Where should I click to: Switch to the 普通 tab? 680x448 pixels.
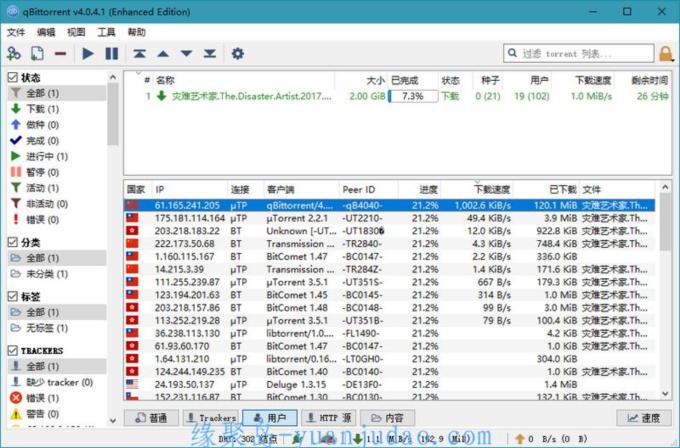tap(151, 418)
